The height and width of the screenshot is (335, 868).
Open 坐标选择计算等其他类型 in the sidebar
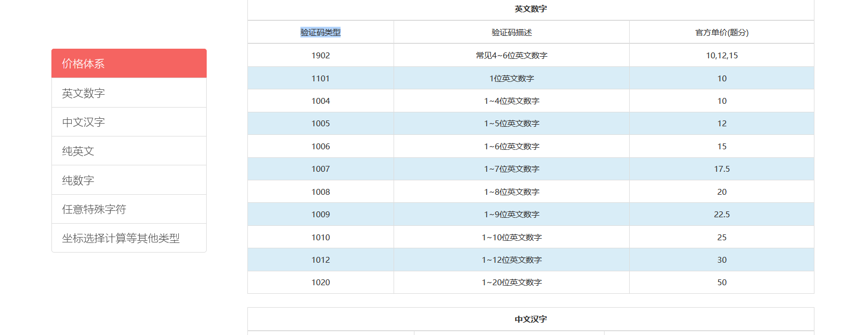coord(129,238)
